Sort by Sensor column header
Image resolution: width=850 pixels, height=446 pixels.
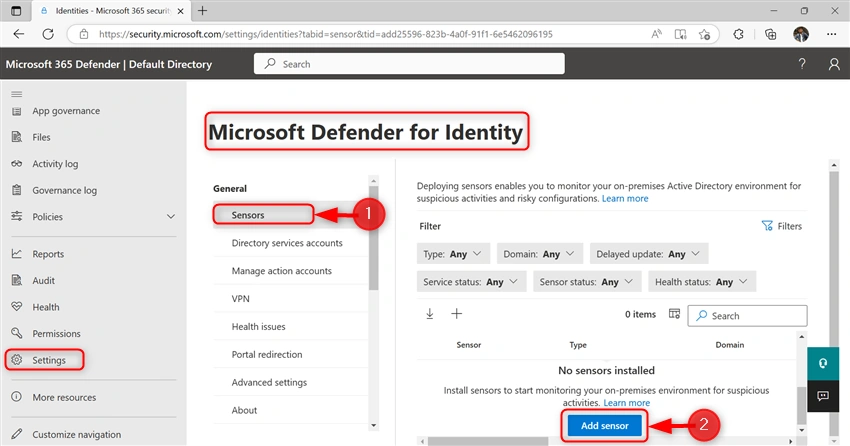coord(468,345)
